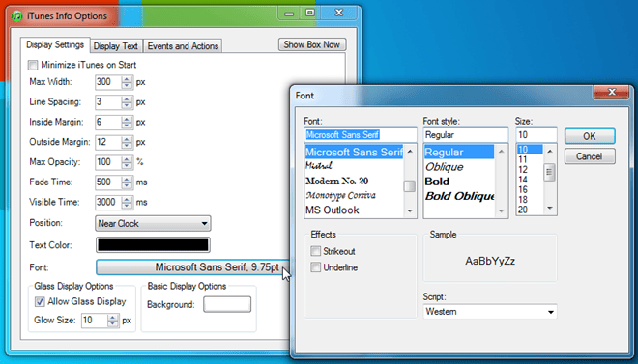This screenshot has height=364, width=638.
Task: Toggle the Strikeout effect checkbox
Action: 315,251
